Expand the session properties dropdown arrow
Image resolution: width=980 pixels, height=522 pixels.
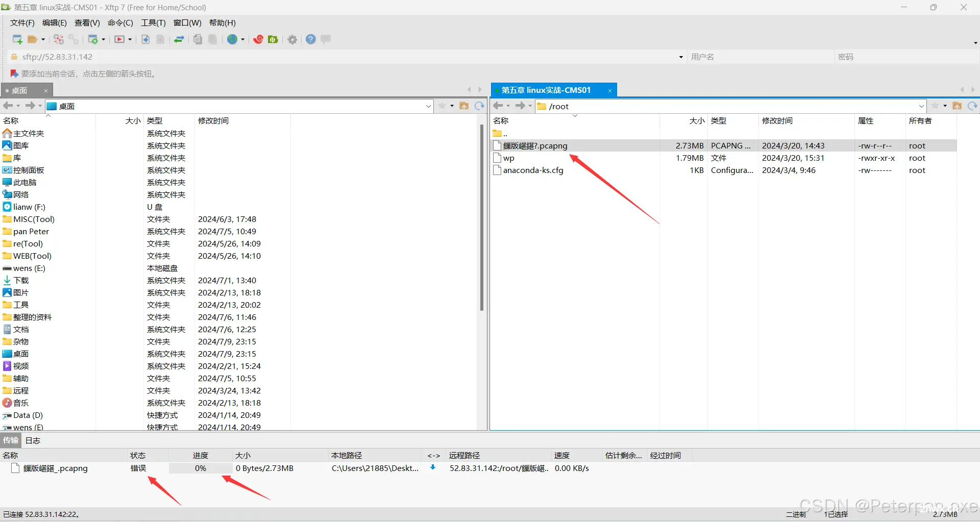[104, 39]
